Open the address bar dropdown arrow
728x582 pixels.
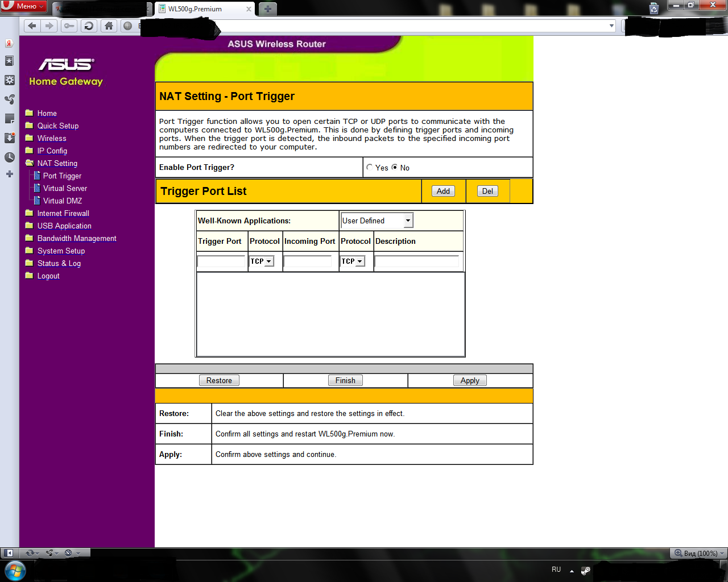pos(611,26)
